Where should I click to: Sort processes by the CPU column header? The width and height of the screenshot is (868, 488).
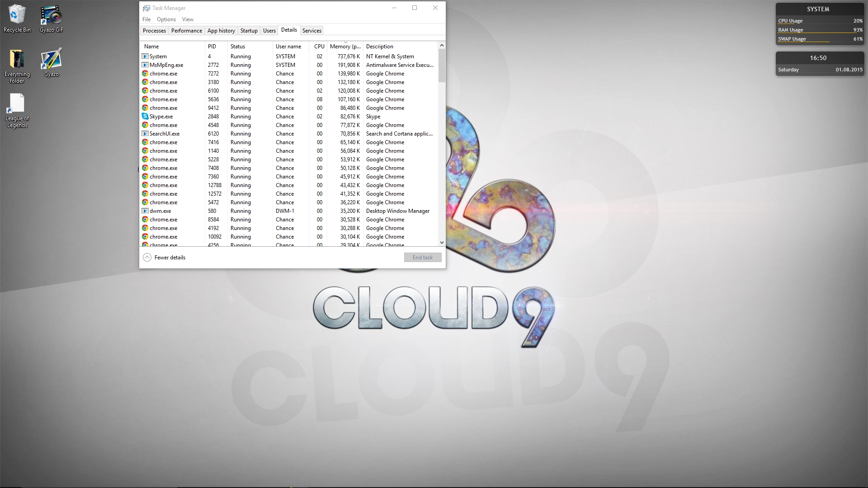(319, 47)
